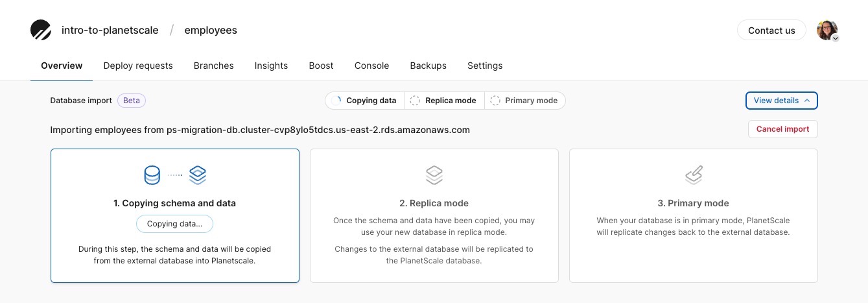Go to the Settings tab
This screenshot has height=303, width=868.
pos(485,66)
